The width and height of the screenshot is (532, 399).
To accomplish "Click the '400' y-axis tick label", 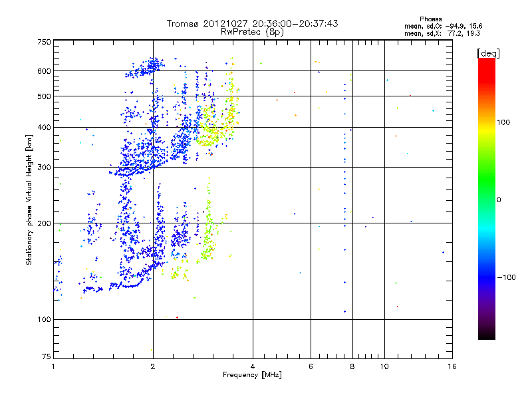I will click(44, 128).
